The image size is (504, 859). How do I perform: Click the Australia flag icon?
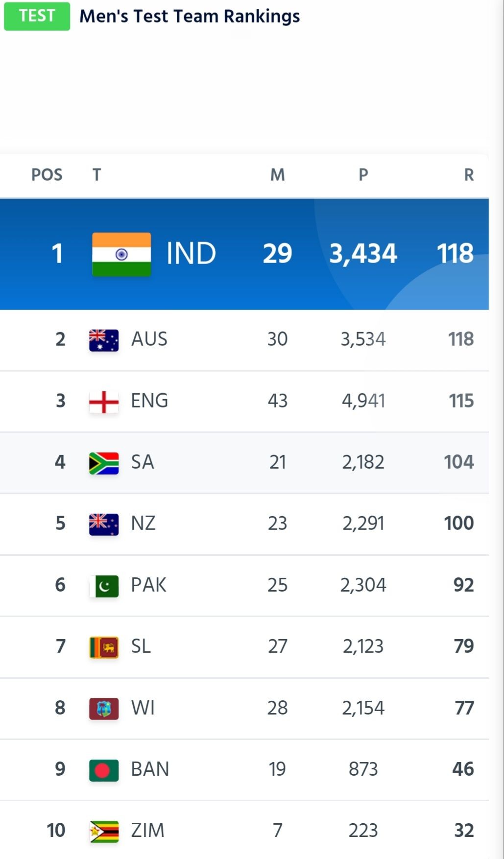coord(104,340)
